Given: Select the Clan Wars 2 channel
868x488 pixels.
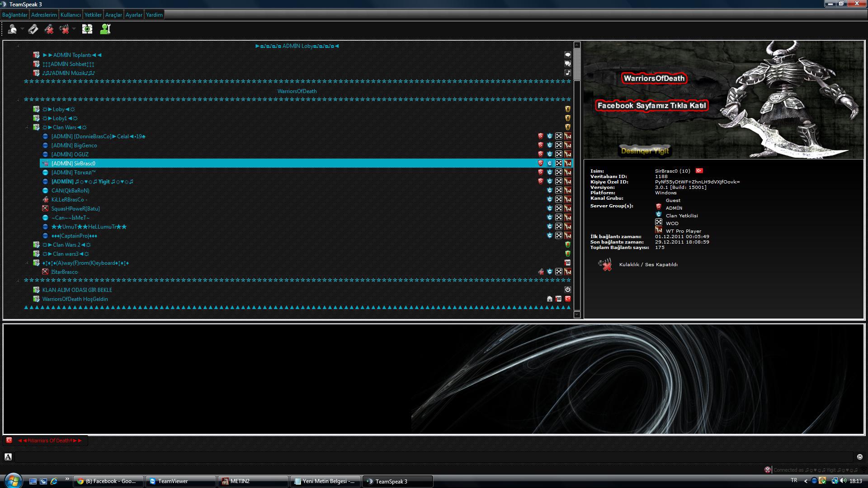Looking at the screenshot, I should tap(66, 245).
